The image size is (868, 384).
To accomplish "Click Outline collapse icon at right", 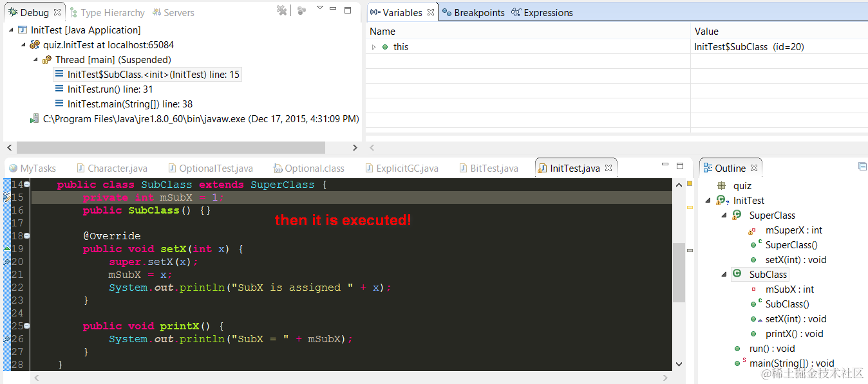I will pos(863,167).
